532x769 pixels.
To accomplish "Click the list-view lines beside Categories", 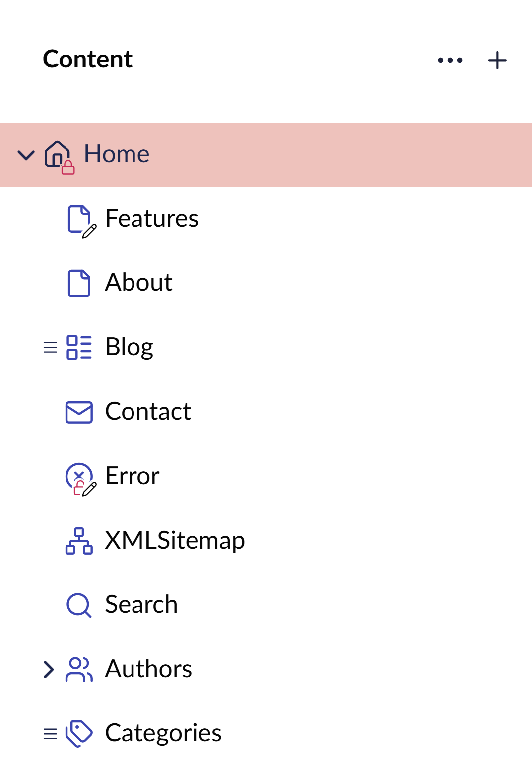I will (x=50, y=733).
